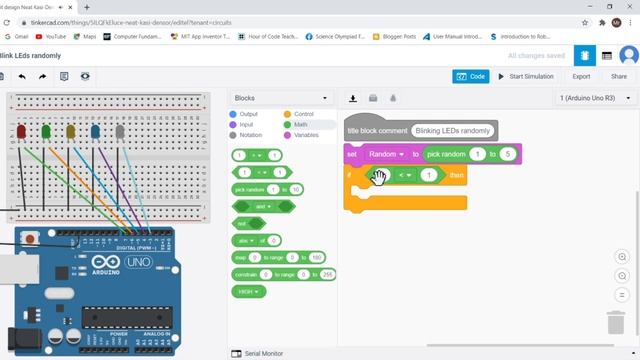Screen dimensions: 640x360
Task: Click the value 1 in workspace pick random
Action: coord(477,154)
